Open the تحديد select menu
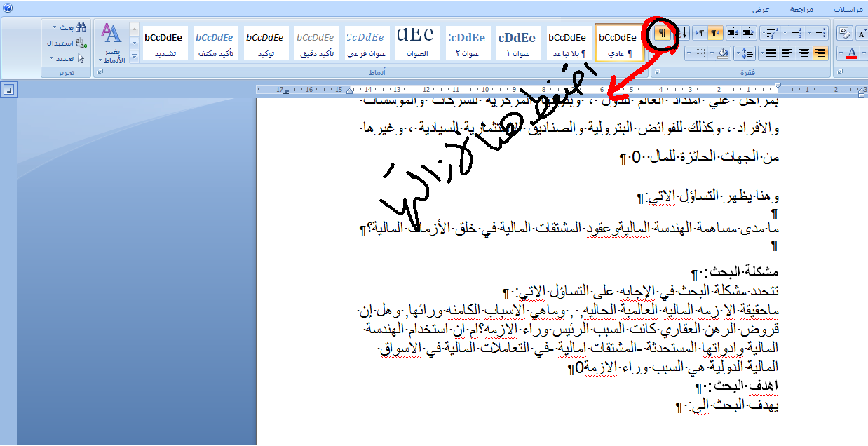868x446 pixels. (x=67, y=58)
